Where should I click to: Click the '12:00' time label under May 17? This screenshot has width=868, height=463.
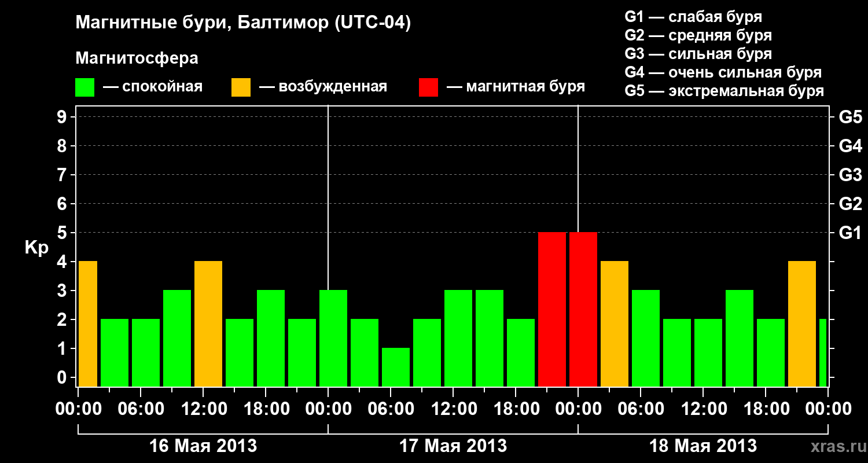(x=453, y=410)
